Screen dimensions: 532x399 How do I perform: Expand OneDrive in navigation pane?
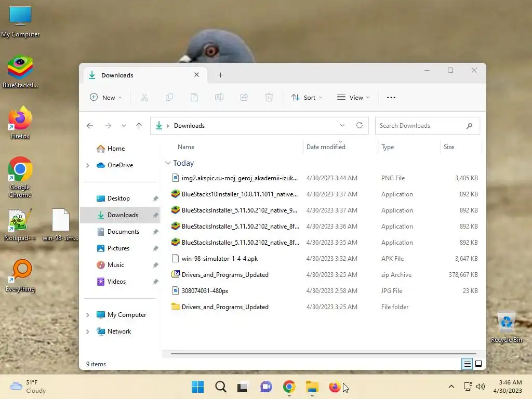pos(87,166)
